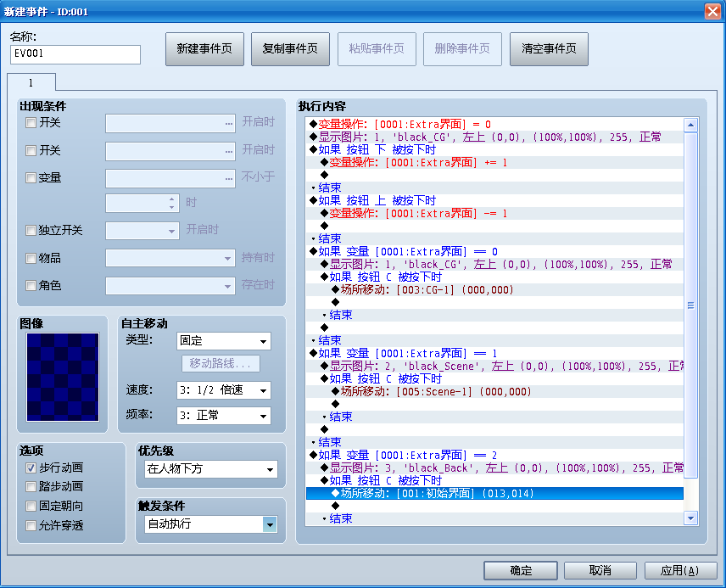Select the line 如果 变量 Extra界面 == 0
Screen dimensions: 726x588
tap(494, 252)
